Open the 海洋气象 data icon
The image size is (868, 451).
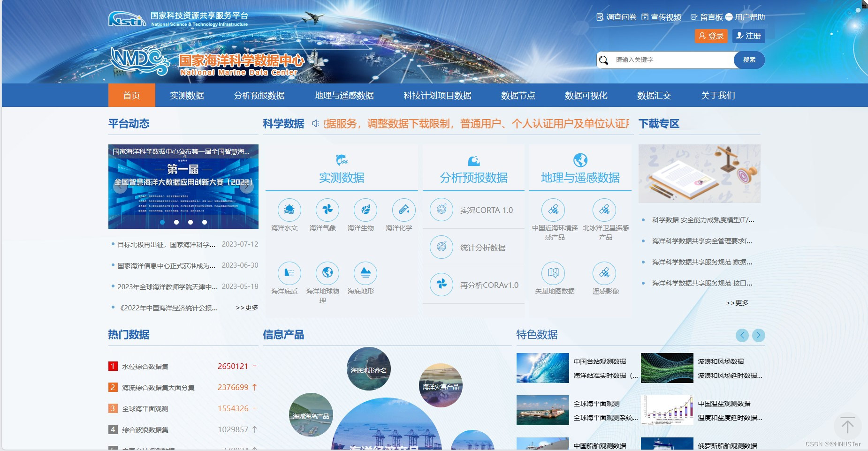pos(327,210)
